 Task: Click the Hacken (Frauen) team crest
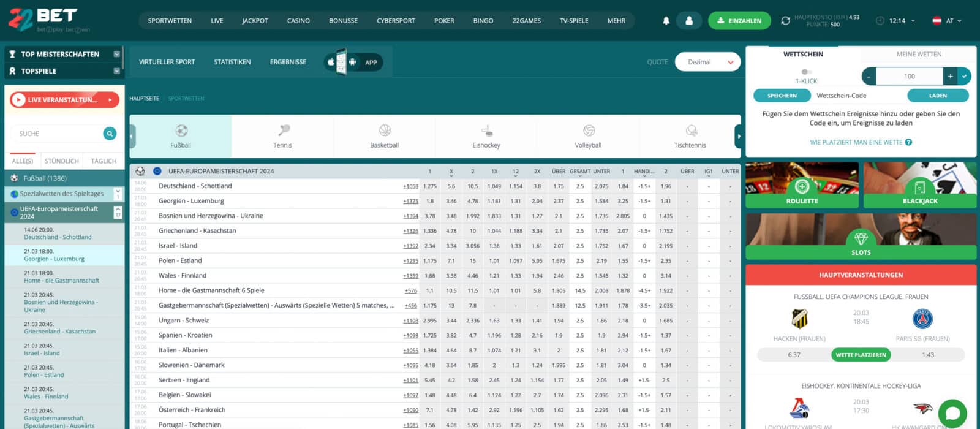[x=799, y=319]
